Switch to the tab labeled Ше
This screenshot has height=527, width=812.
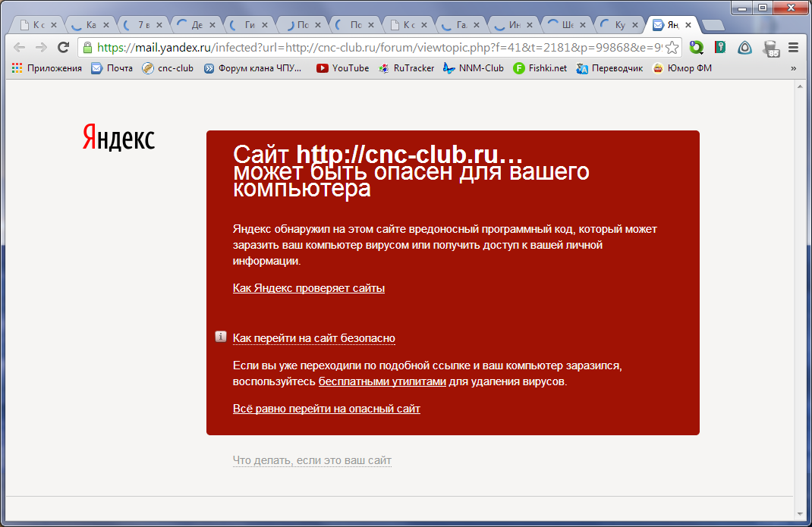(x=567, y=24)
